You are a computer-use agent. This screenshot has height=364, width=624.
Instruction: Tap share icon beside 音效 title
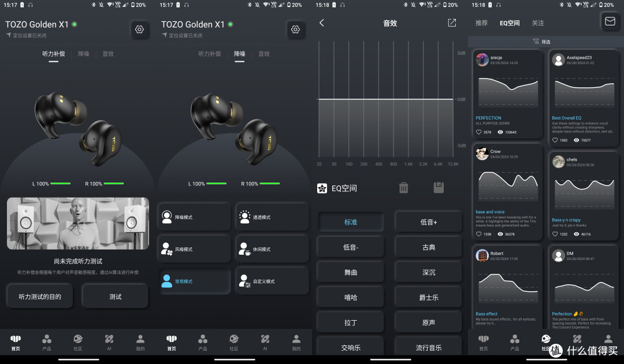tap(452, 23)
